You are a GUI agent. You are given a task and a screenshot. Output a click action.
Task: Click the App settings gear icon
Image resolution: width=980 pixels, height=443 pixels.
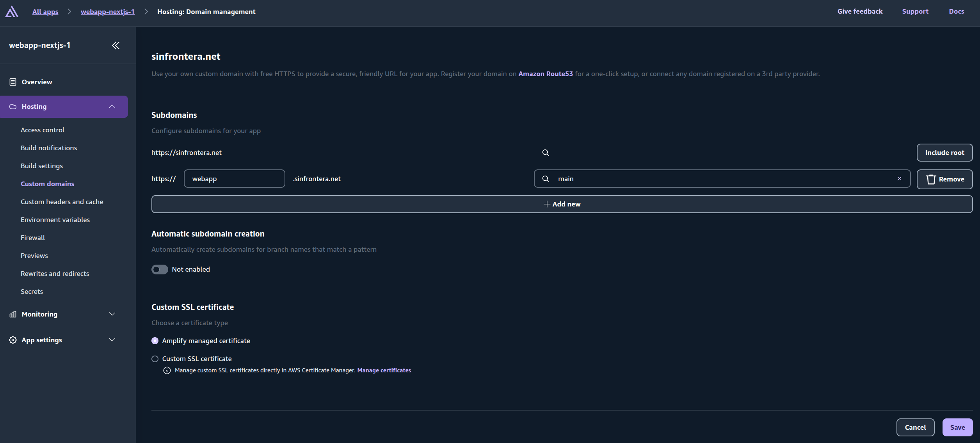[x=13, y=340]
